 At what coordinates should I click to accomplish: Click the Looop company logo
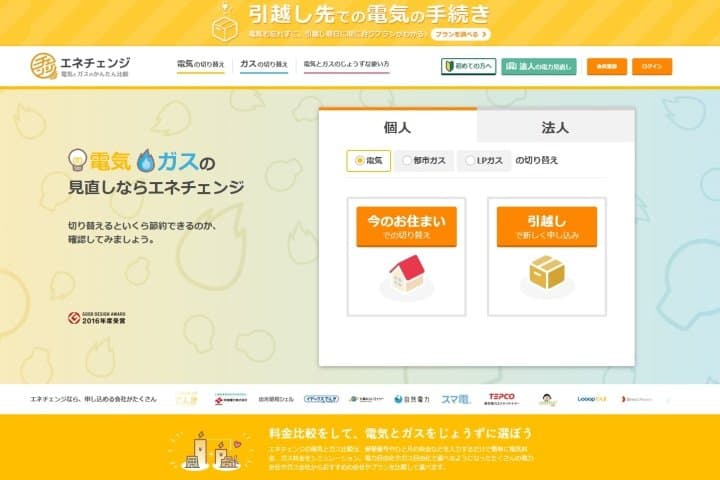tap(592, 399)
